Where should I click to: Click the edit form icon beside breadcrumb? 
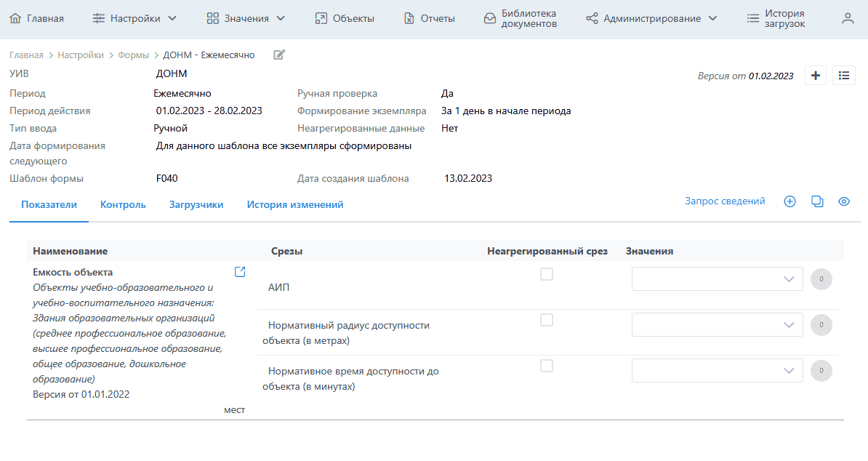coord(279,55)
